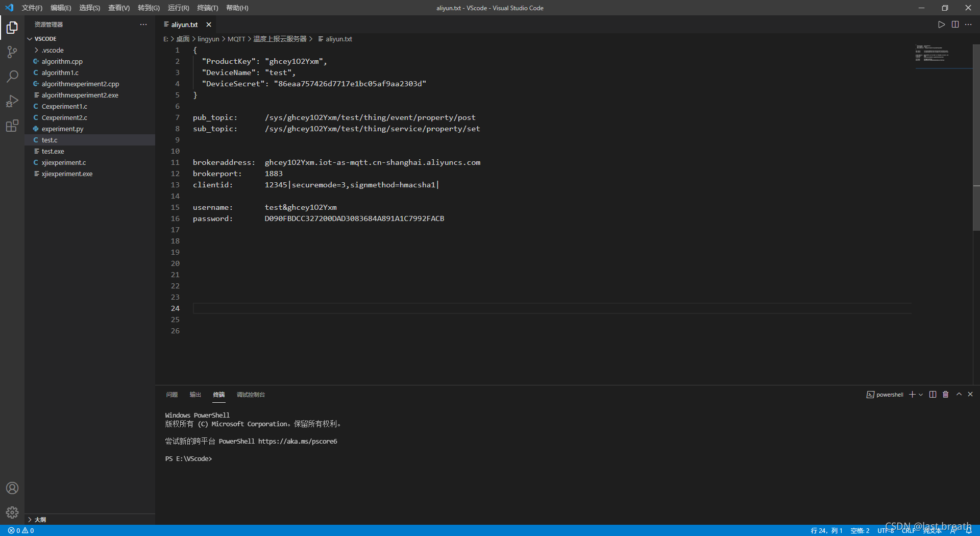The width and height of the screenshot is (980, 536).
Task: Create a new terminal with plus icon
Action: [x=912, y=395]
